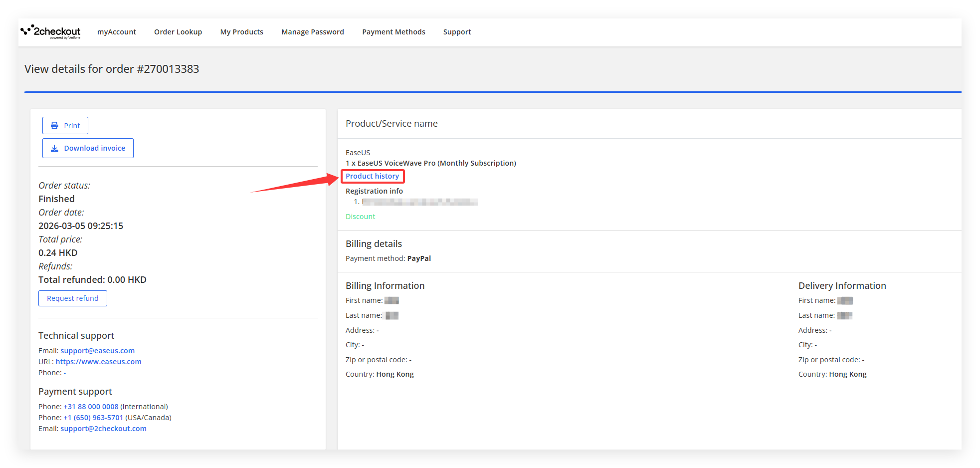
Task: Open the https://www.easeus.com URL link
Action: [x=98, y=362]
